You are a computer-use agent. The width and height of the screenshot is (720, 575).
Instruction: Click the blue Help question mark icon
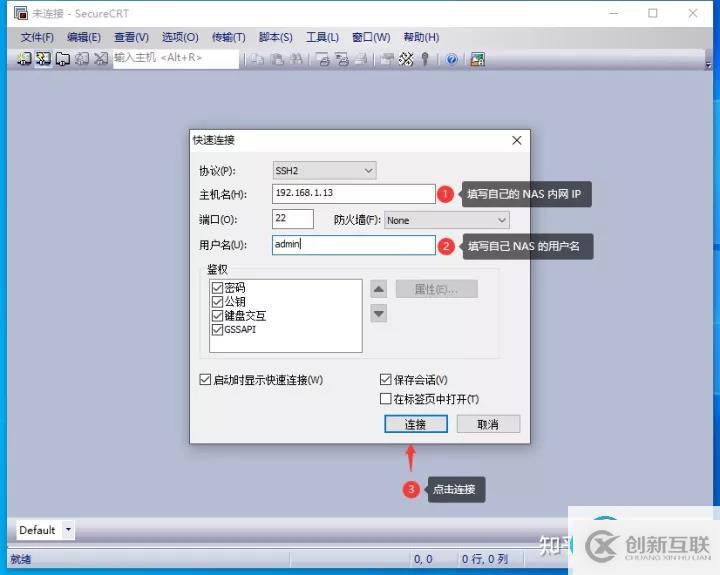452,59
